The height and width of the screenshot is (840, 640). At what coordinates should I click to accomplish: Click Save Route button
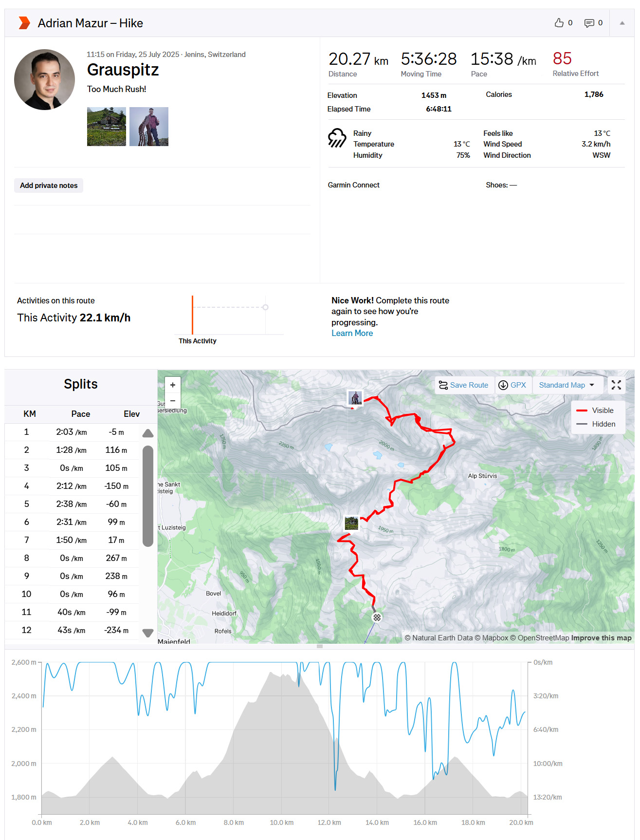[464, 385]
